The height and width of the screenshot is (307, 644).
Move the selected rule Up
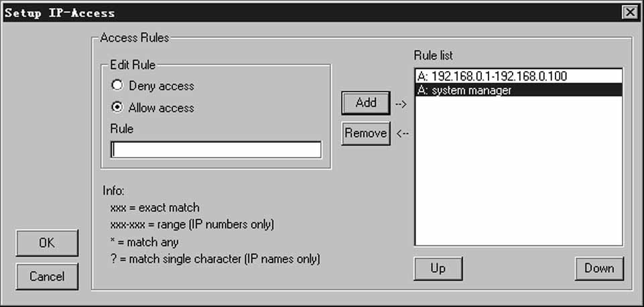click(438, 268)
